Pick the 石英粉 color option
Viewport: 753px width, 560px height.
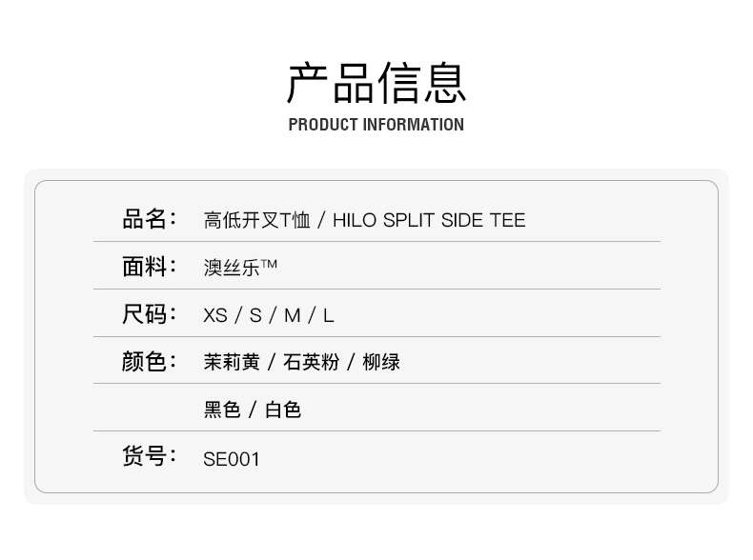tap(312, 363)
